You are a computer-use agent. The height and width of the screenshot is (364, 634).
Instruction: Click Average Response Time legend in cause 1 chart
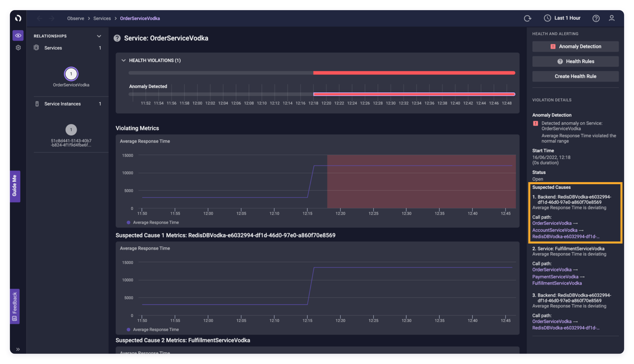pos(153,330)
